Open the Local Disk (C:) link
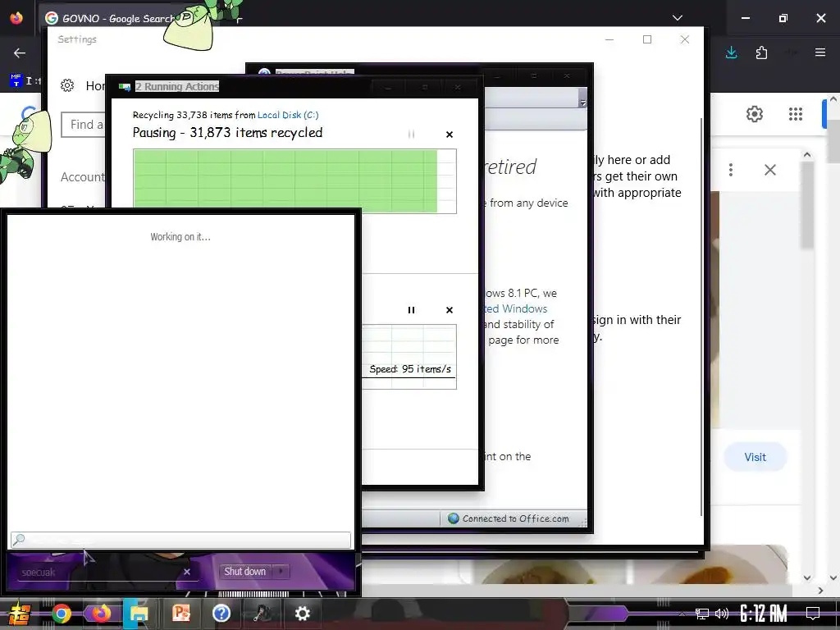This screenshot has height=630, width=840. (288, 115)
